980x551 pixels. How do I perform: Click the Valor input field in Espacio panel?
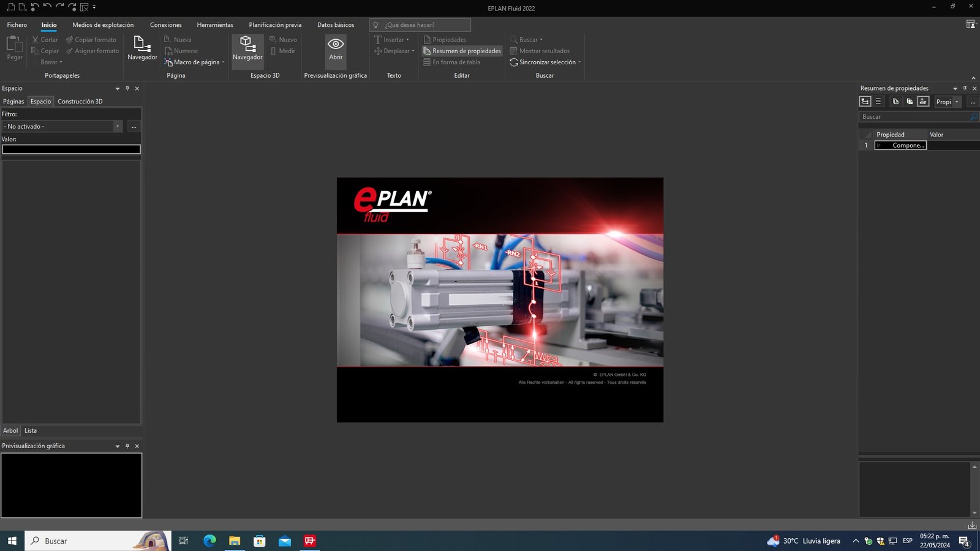[x=71, y=149]
